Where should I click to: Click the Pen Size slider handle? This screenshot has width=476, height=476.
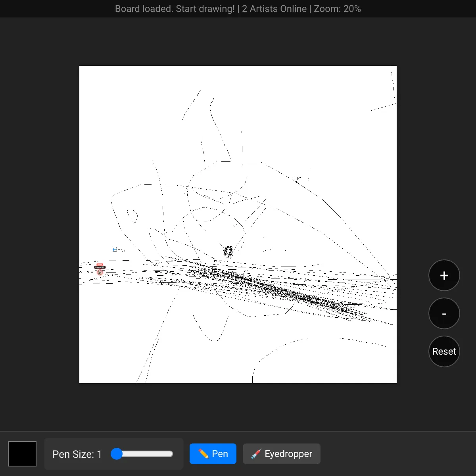tap(117, 454)
